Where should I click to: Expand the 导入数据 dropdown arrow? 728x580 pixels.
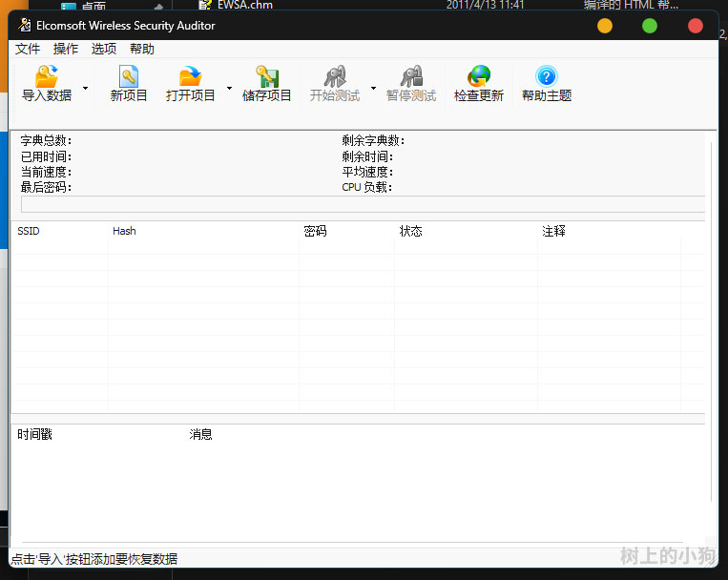(x=86, y=88)
